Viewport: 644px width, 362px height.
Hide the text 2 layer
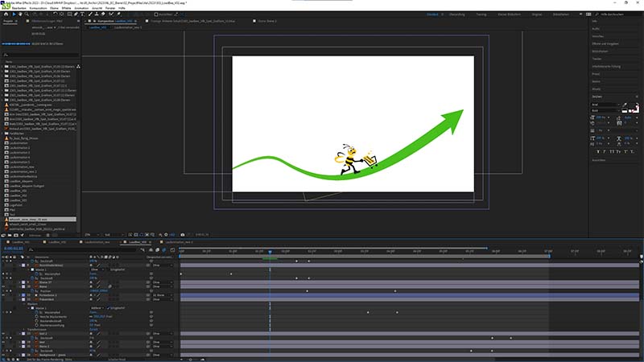(3, 334)
